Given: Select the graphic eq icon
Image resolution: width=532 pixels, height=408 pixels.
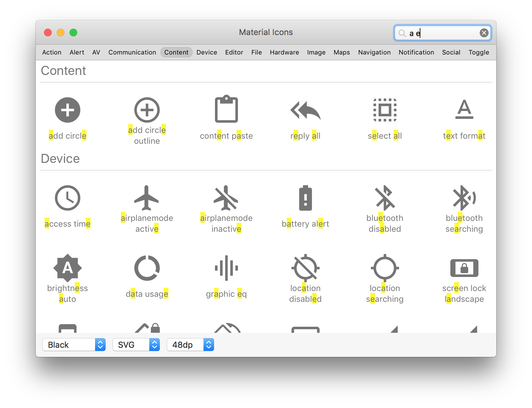Looking at the screenshot, I should tap(226, 268).
